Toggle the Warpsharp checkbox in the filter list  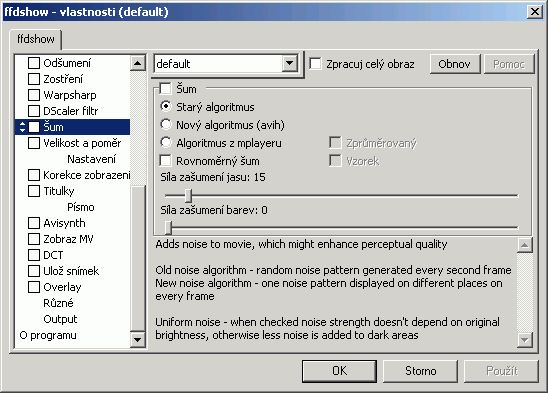(x=34, y=95)
